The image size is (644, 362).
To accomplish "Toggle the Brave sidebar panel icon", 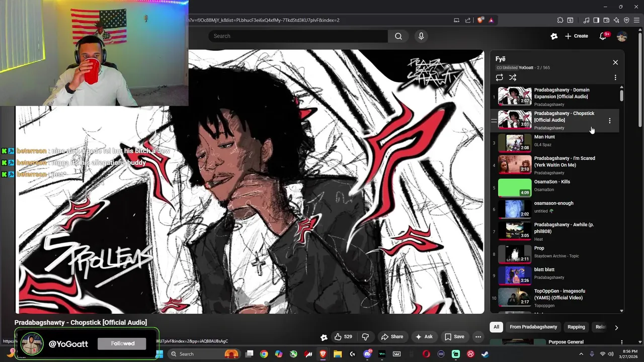I will pyautogui.click(x=596, y=20).
